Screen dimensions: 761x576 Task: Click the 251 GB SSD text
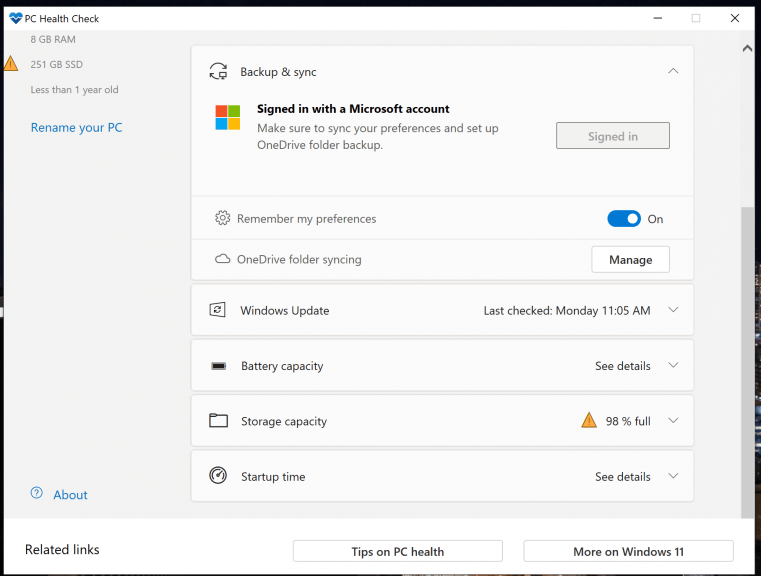click(56, 64)
